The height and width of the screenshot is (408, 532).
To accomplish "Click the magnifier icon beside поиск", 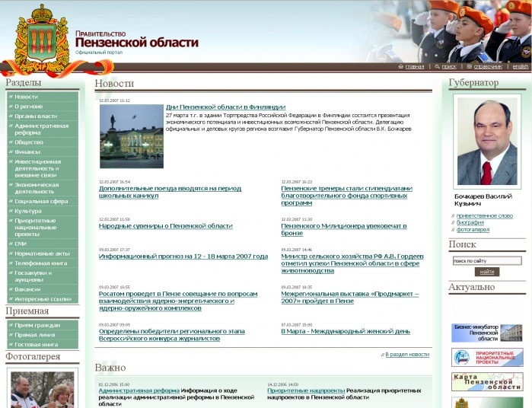I will tap(438, 66).
